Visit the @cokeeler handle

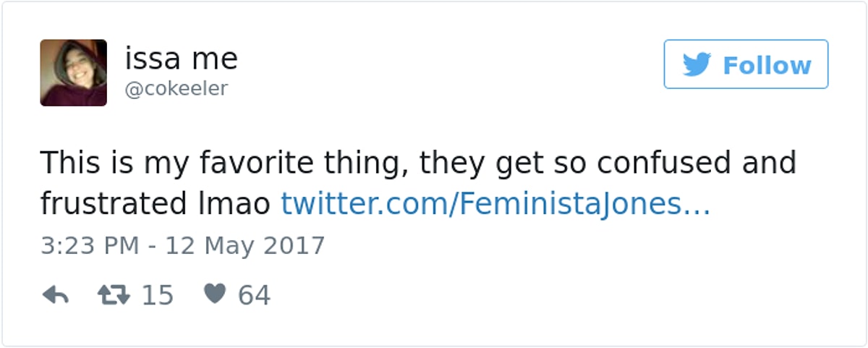[176, 88]
